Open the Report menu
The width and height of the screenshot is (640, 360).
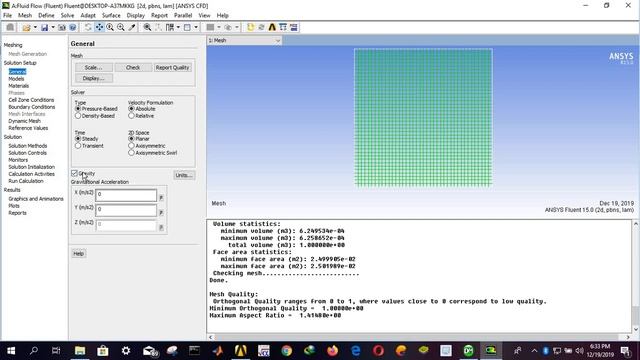[x=159, y=16]
